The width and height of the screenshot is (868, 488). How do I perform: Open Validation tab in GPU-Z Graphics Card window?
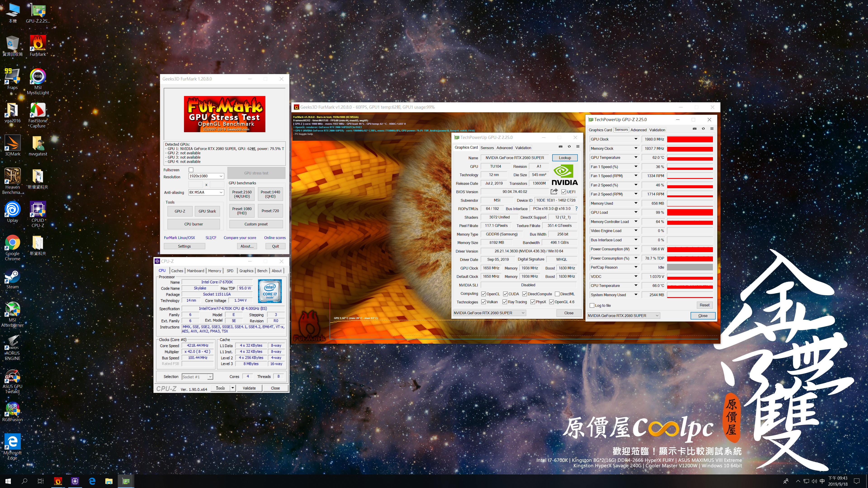[x=523, y=148]
